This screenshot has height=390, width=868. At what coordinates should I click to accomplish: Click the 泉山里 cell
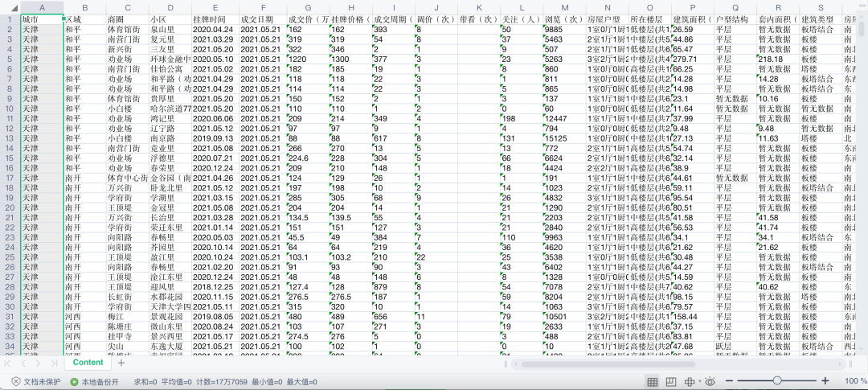(170, 30)
